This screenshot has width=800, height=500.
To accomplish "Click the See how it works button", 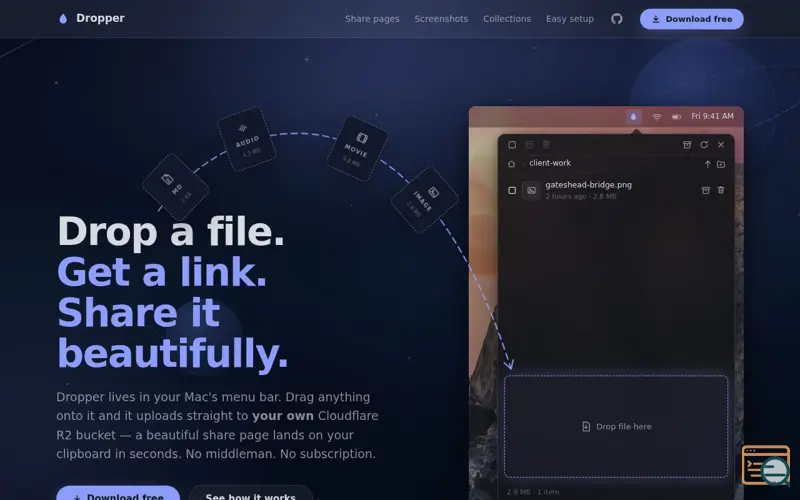I will pos(251,495).
